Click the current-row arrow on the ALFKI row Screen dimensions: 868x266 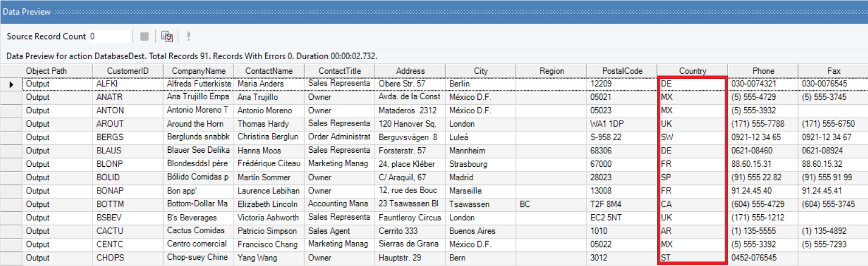point(11,84)
